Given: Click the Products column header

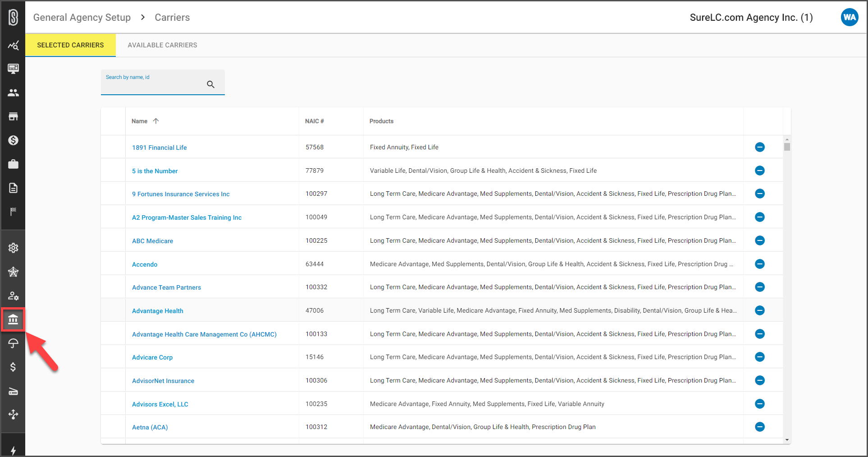Looking at the screenshot, I should 381,121.
